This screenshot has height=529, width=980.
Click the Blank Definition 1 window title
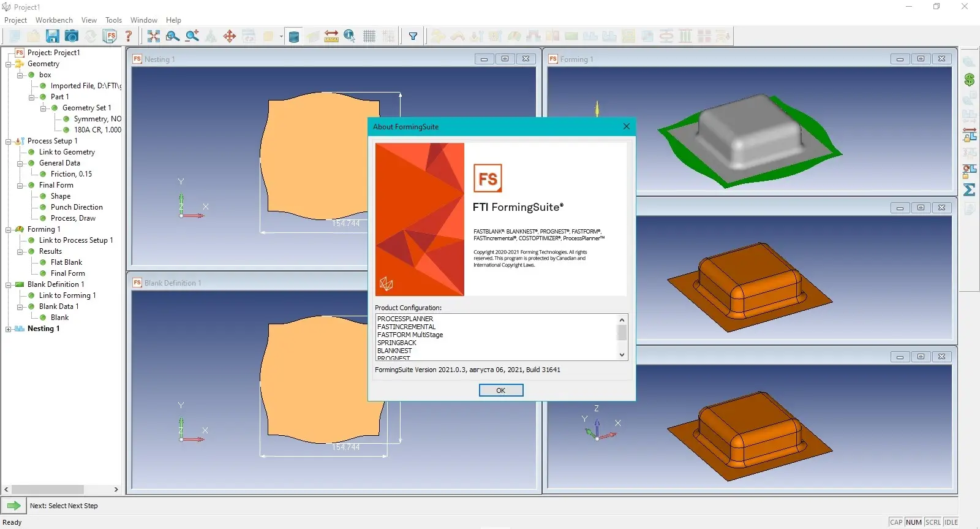172,283
